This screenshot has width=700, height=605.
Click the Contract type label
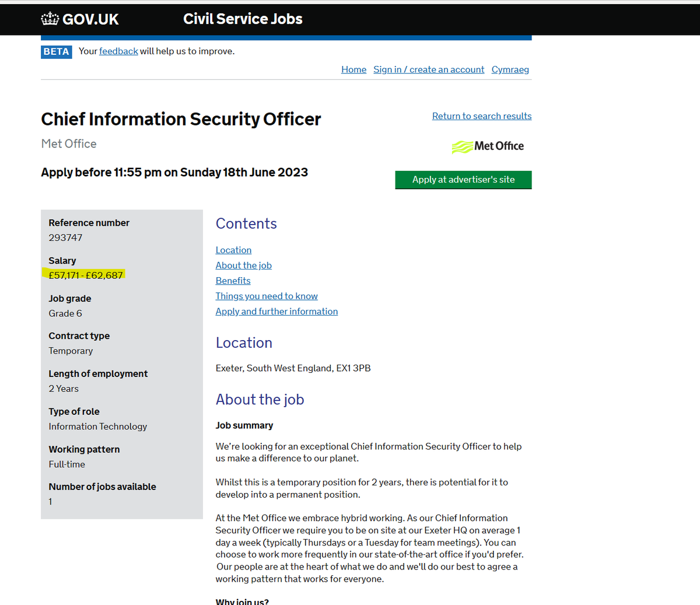[x=79, y=336]
